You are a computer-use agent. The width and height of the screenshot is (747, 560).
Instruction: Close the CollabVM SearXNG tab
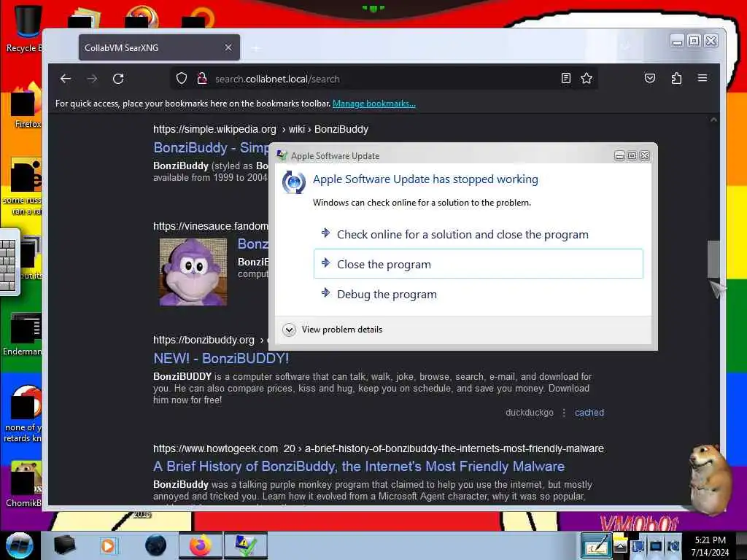click(x=228, y=47)
